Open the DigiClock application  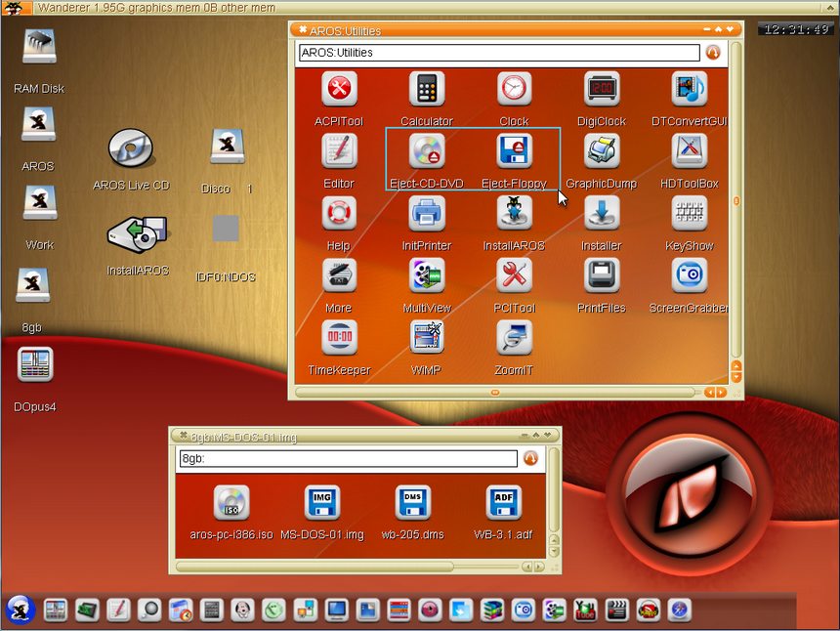coord(602,90)
